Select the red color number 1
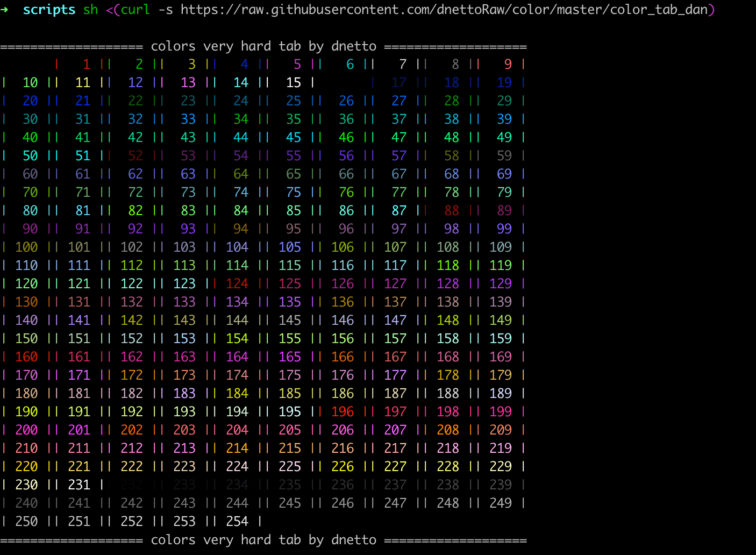The image size is (756, 555). pyautogui.click(x=87, y=65)
